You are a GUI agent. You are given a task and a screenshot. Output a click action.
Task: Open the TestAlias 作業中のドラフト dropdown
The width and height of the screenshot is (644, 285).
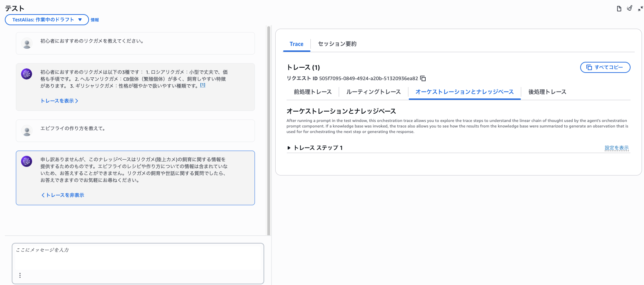(47, 20)
